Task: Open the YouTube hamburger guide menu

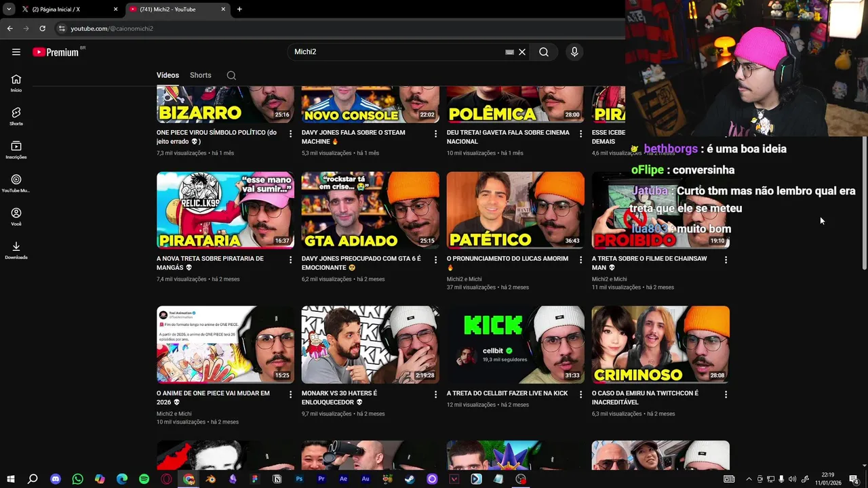Action: click(x=16, y=52)
